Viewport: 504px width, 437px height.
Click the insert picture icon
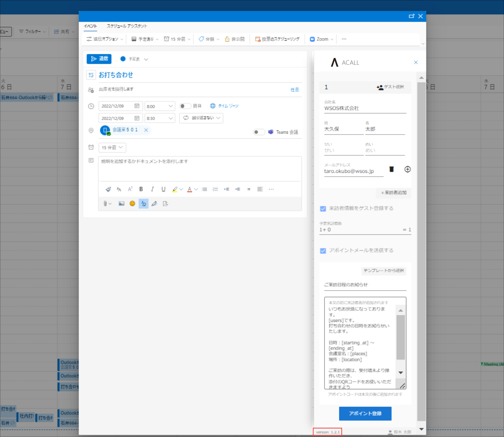(x=121, y=204)
